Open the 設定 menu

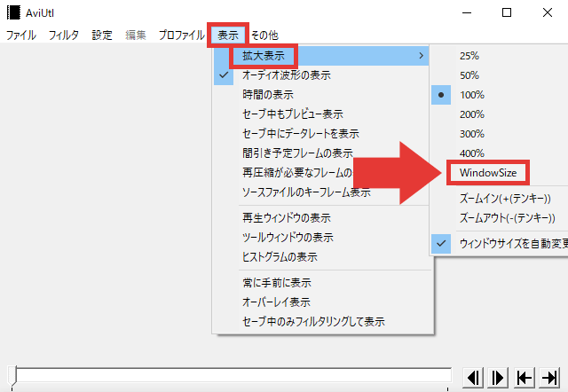(x=102, y=35)
